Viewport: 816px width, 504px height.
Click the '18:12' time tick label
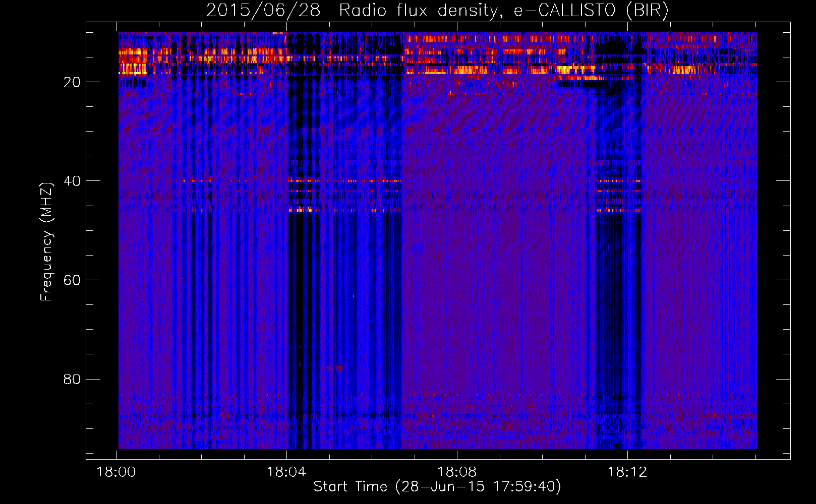(x=627, y=472)
